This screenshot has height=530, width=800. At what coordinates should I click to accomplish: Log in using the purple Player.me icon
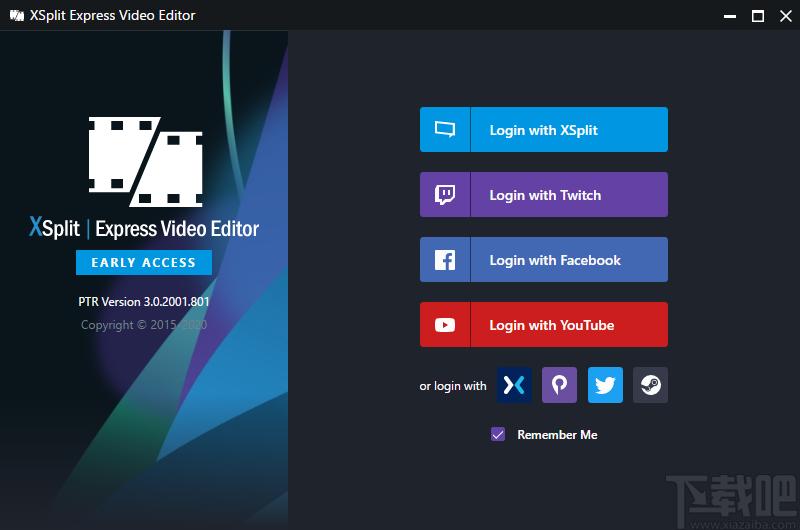(x=560, y=385)
